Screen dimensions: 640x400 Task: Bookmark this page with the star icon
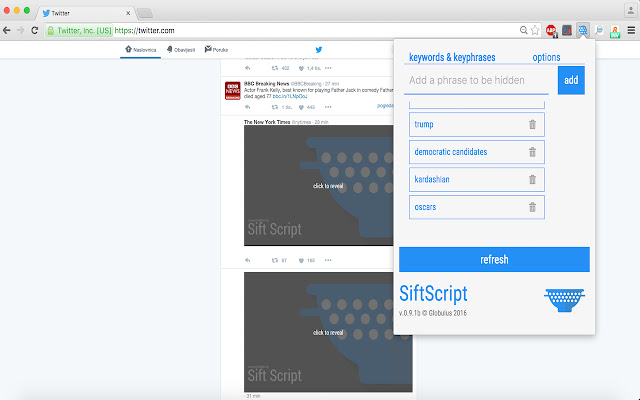[535, 30]
